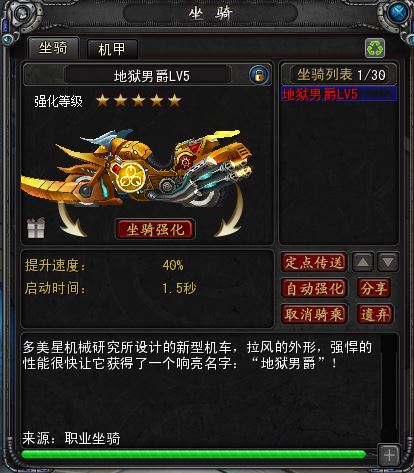Click the 坐骑强化 button
Viewport: 414px width, 473px height.
(155, 229)
